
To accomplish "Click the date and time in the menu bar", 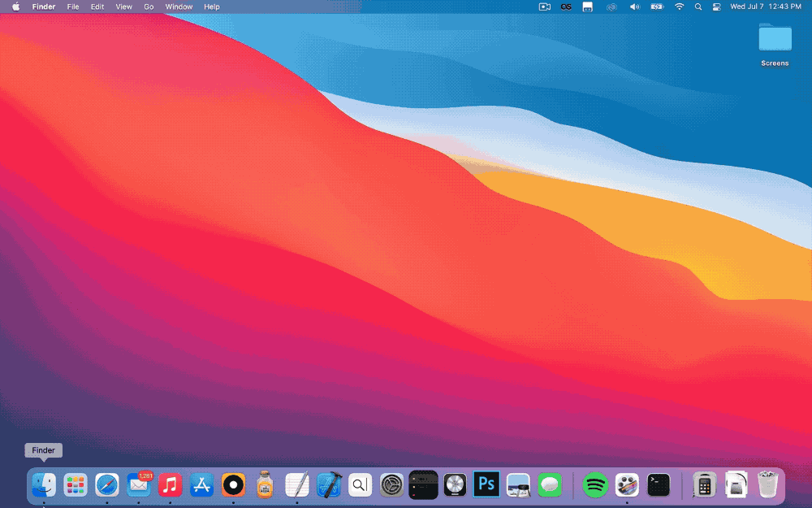I will tap(766, 7).
